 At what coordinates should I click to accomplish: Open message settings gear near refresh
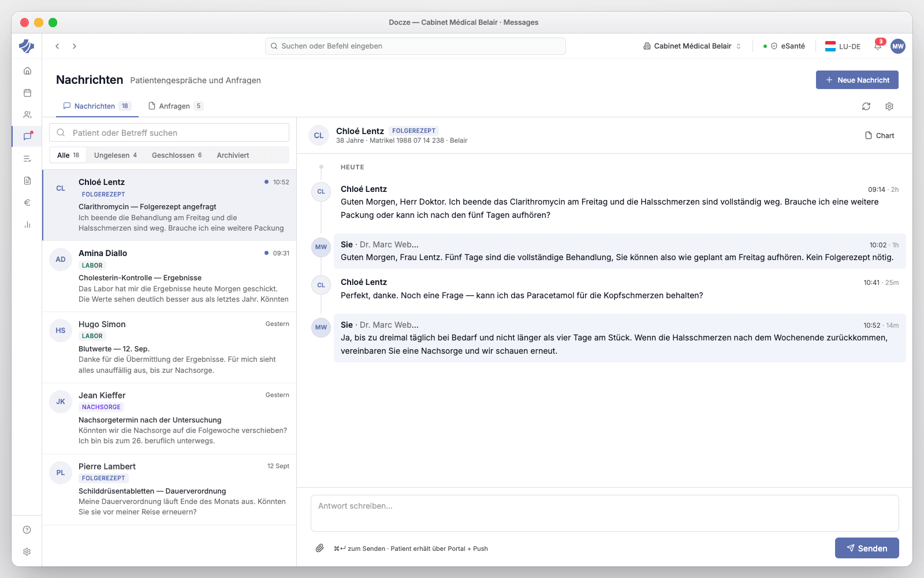889,106
